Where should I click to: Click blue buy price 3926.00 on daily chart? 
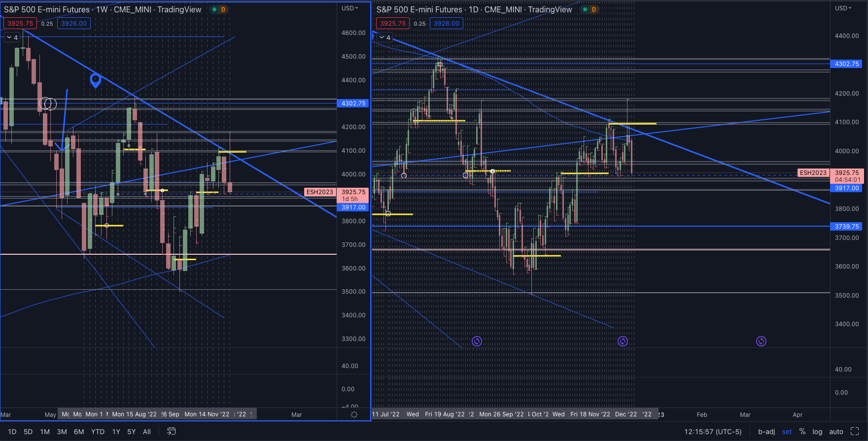tap(447, 23)
